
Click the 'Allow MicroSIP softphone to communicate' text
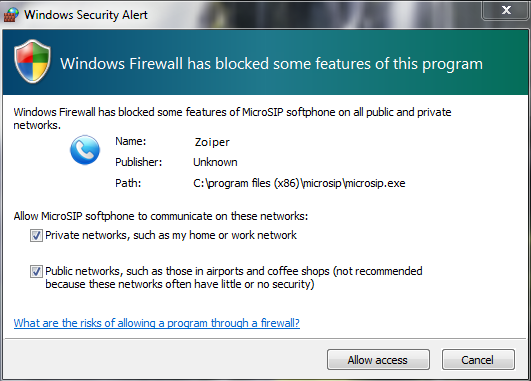pyautogui.click(x=161, y=216)
